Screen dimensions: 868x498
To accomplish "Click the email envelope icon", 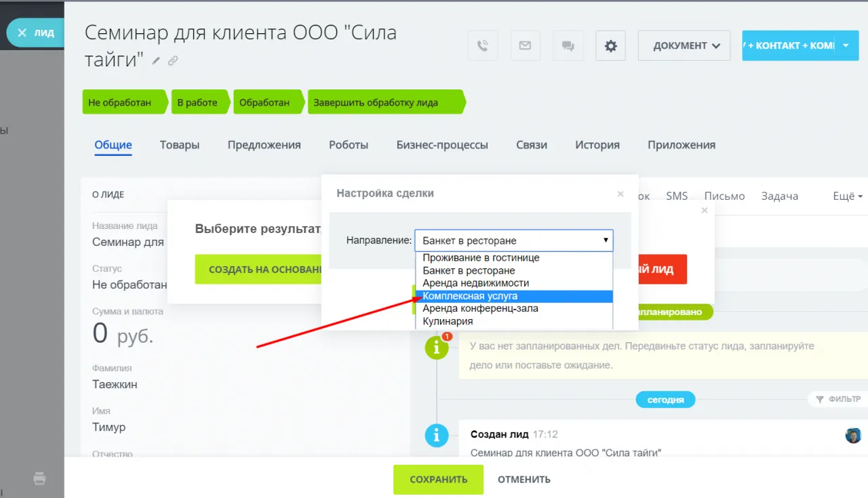I will coord(526,45).
